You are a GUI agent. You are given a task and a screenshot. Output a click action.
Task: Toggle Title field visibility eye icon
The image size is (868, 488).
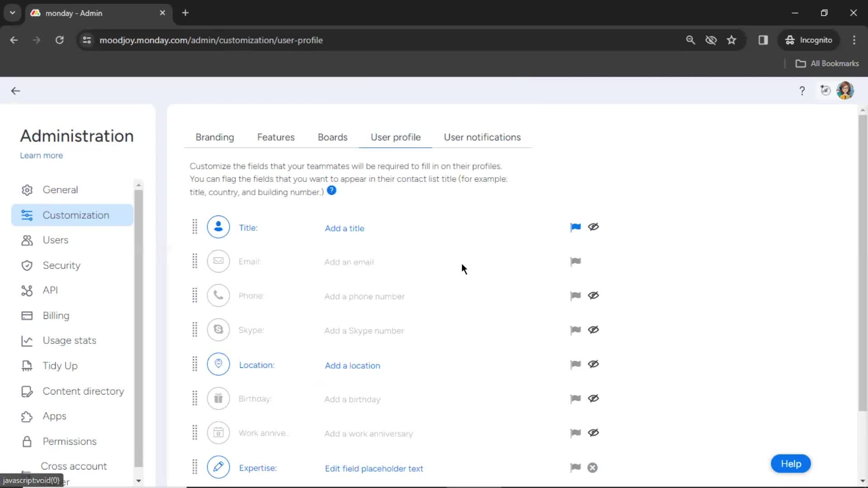click(593, 227)
